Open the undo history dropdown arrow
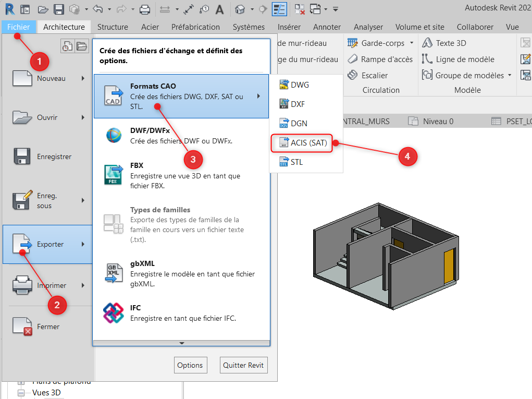The image size is (532, 399). click(109, 9)
